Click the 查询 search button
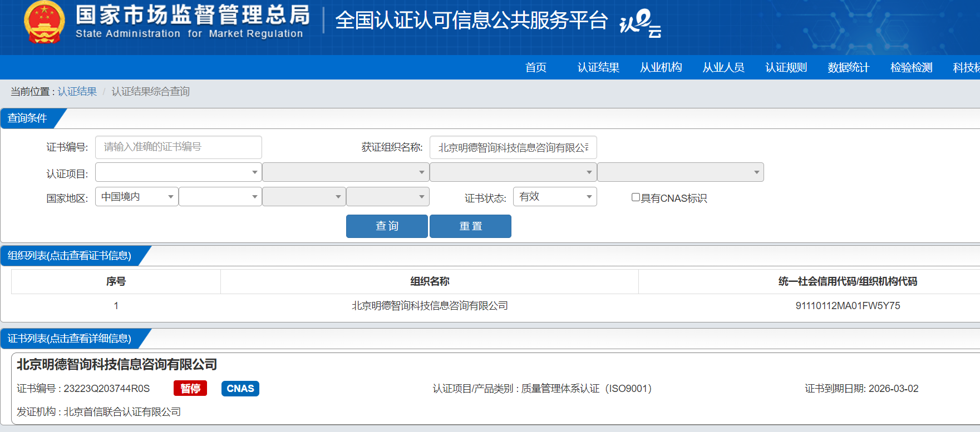The image size is (980, 432). click(x=387, y=226)
